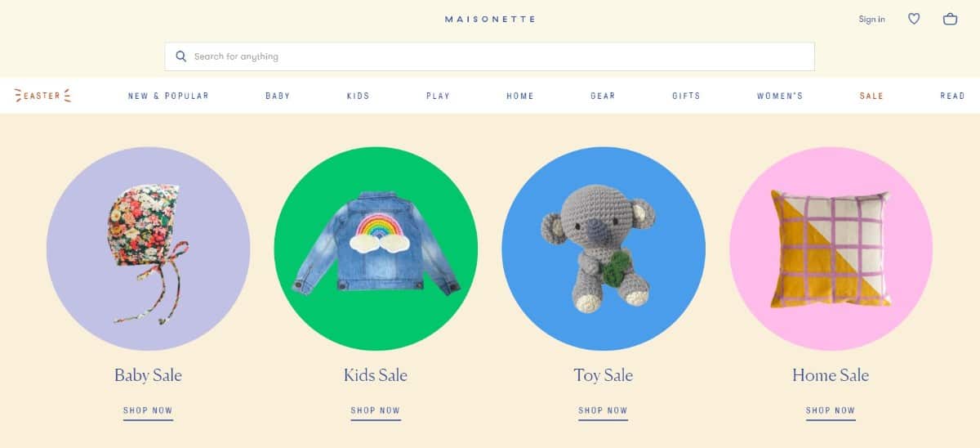Click the Maisonette logo
Screen dimensions: 980x448
[x=490, y=19]
